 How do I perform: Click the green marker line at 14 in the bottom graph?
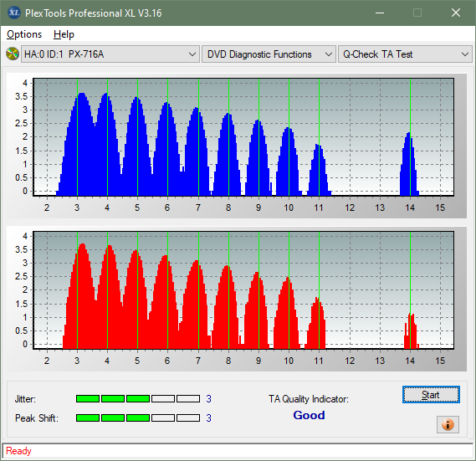[x=410, y=290]
